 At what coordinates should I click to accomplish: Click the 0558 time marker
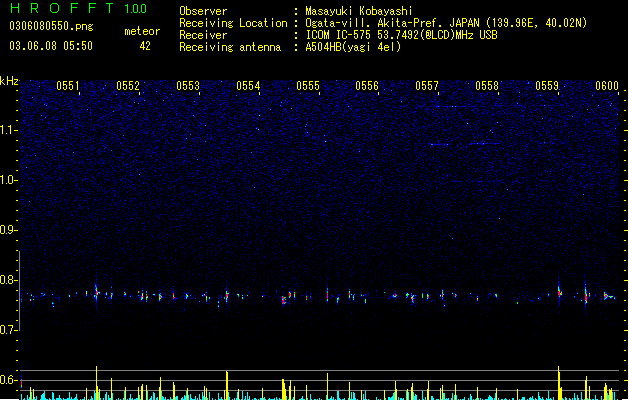[487, 86]
